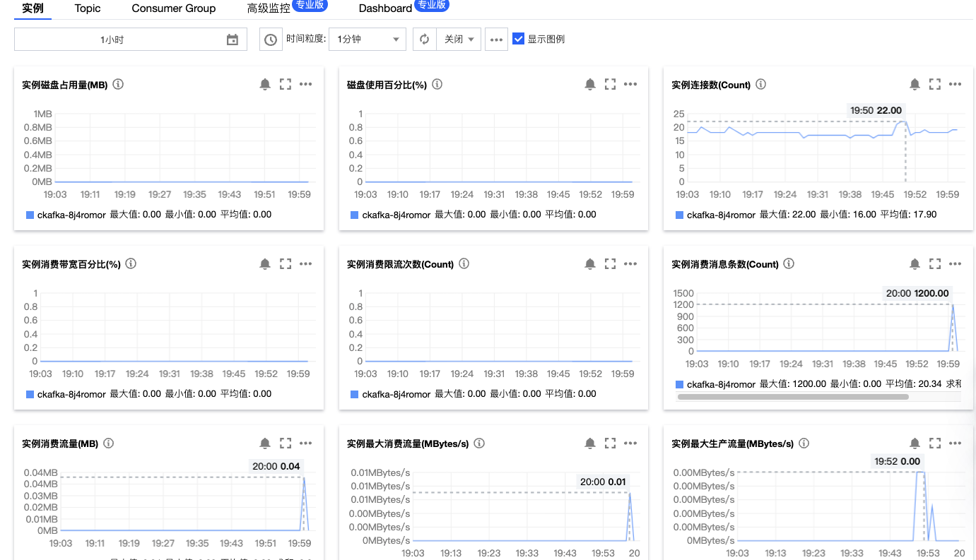Toggle ckafka-8j4romor legend in 实例消费限流次数 chart
Image resolution: width=976 pixels, height=560 pixels.
click(389, 394)
